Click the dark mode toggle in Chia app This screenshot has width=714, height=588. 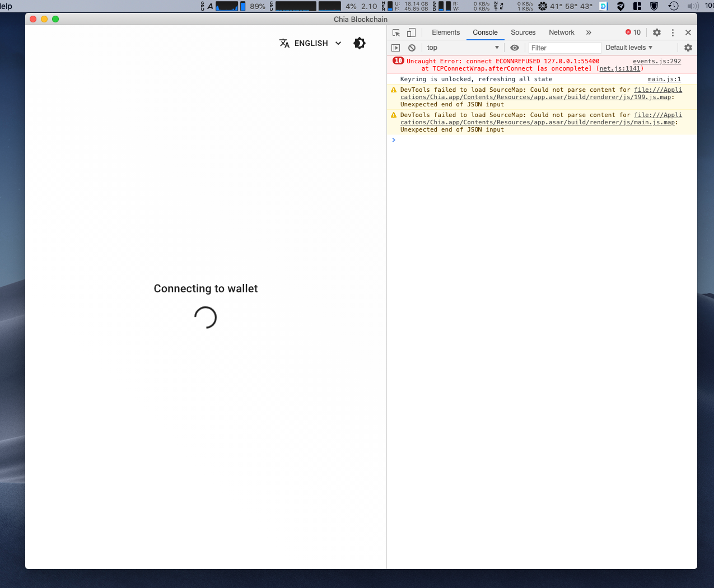[x=359, y=43]
